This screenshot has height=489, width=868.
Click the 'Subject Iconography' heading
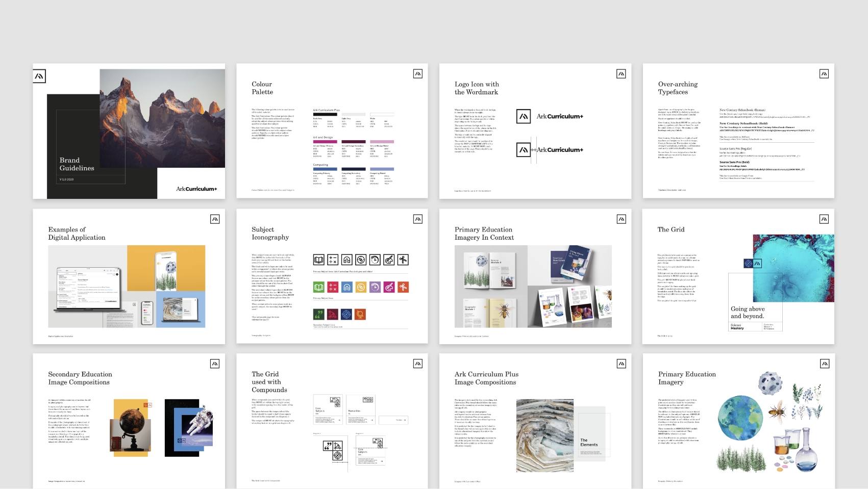(x=270, y=234)
